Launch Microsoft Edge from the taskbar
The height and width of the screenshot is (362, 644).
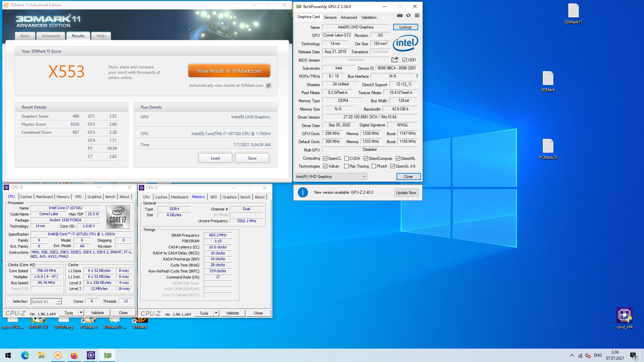point(25,355)
